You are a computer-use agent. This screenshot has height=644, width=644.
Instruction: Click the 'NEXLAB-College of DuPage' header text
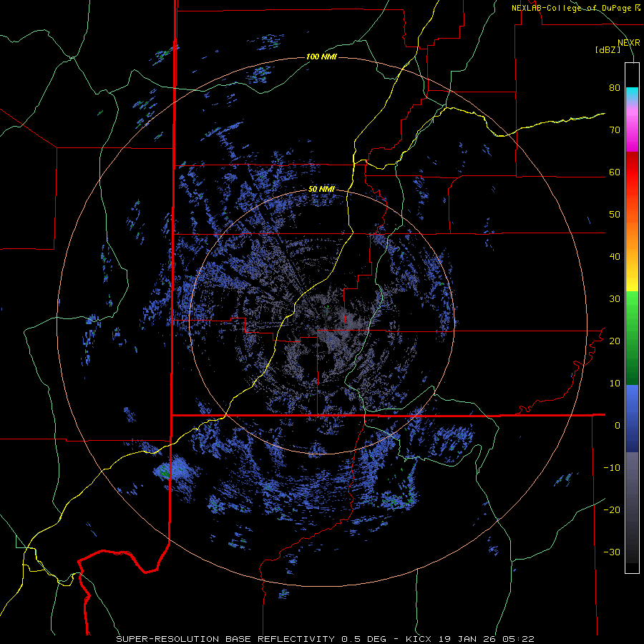point(572,8)
